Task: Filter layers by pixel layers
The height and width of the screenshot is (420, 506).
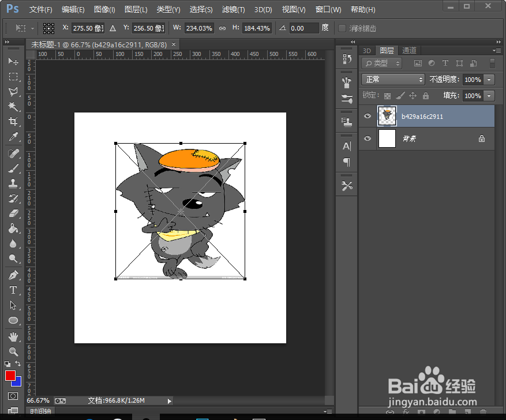Action: coord(418,63)
